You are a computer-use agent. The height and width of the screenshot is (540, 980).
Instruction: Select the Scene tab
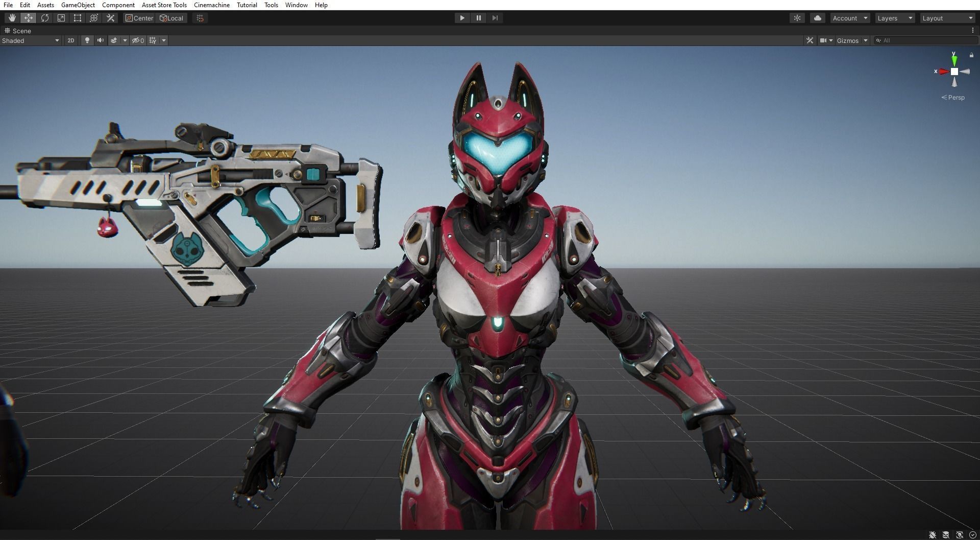pyautogui.click(x=18, y=31)
